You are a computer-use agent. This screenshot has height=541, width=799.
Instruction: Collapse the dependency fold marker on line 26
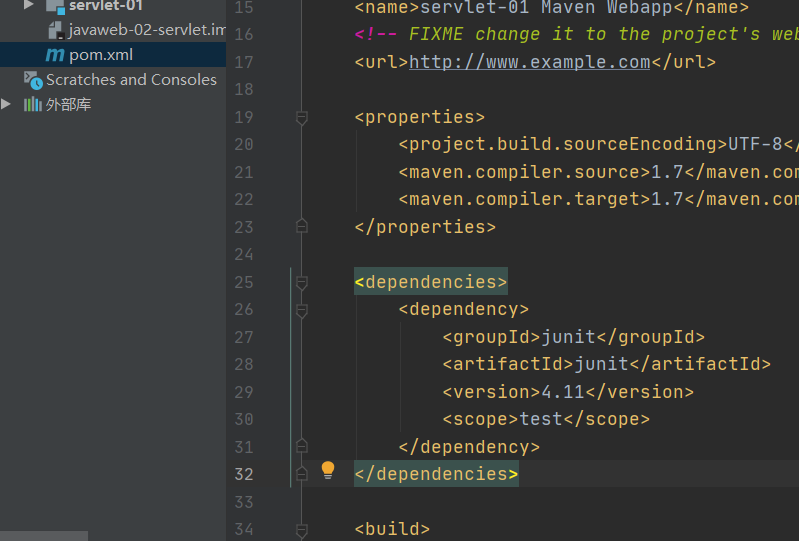[x=302, y=310]
